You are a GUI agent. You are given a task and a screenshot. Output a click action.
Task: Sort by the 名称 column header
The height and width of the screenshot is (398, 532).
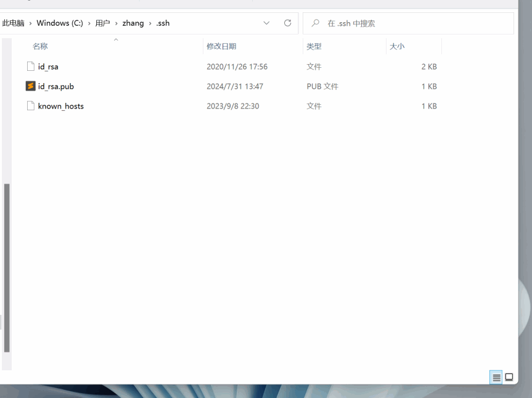40,46
